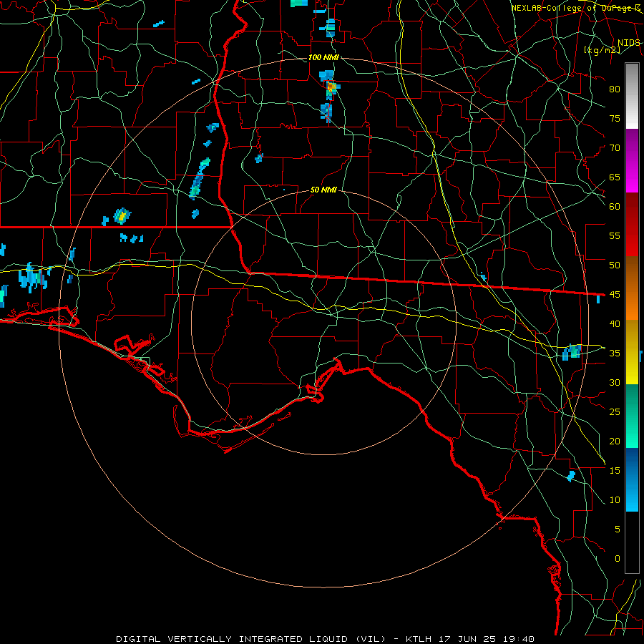The image size is (644, 644).
Task: Pick the red segment of the VIL color bar
Action: click(632, 224)
